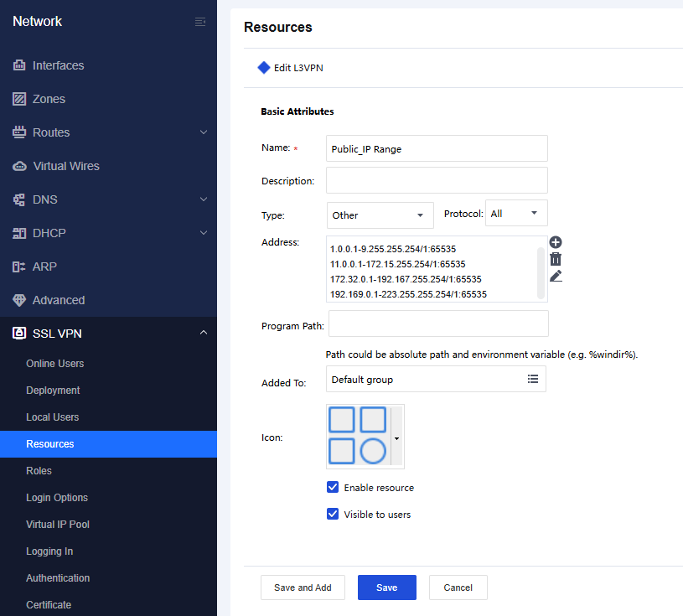Click the Routes sidebar icon

tap(19, 132)
